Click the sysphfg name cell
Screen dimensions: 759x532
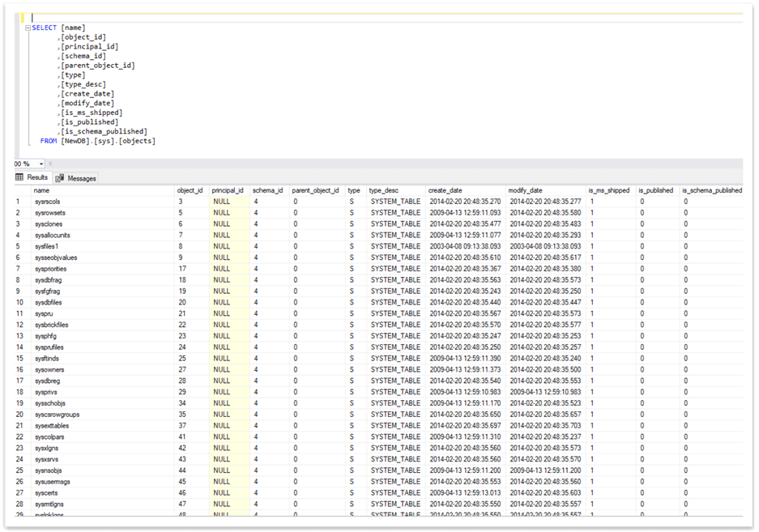click(104, 336)
